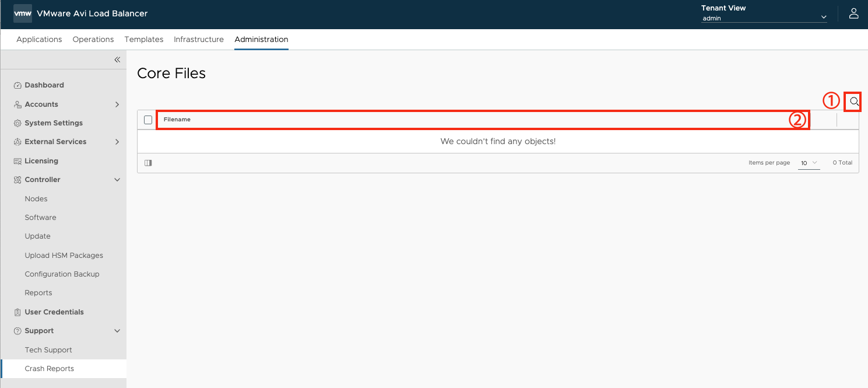The height and width of the screenshot is (388, 868).
Task: Click the Accounts people icon
Action: point(17,104)
